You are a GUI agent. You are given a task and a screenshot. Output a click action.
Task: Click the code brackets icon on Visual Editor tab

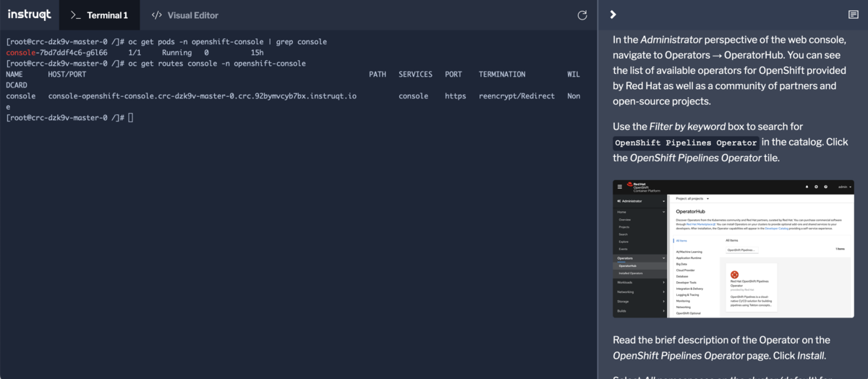tap(156, 15)
